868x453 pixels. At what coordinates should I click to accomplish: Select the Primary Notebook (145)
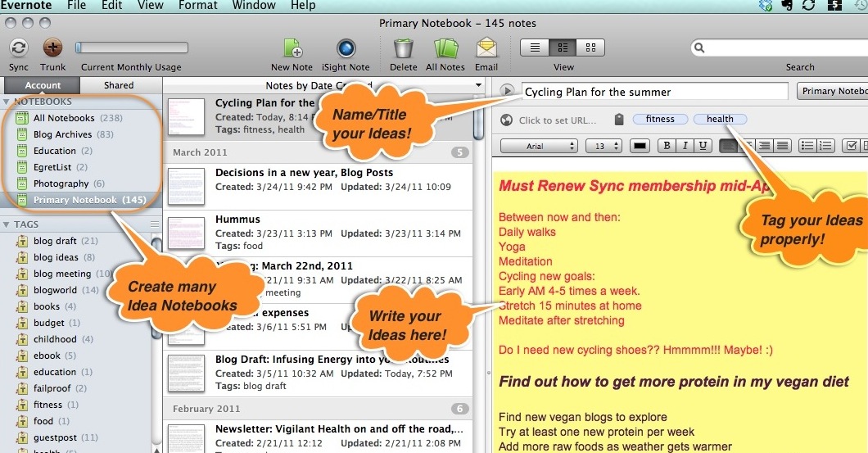coord(81,200)
